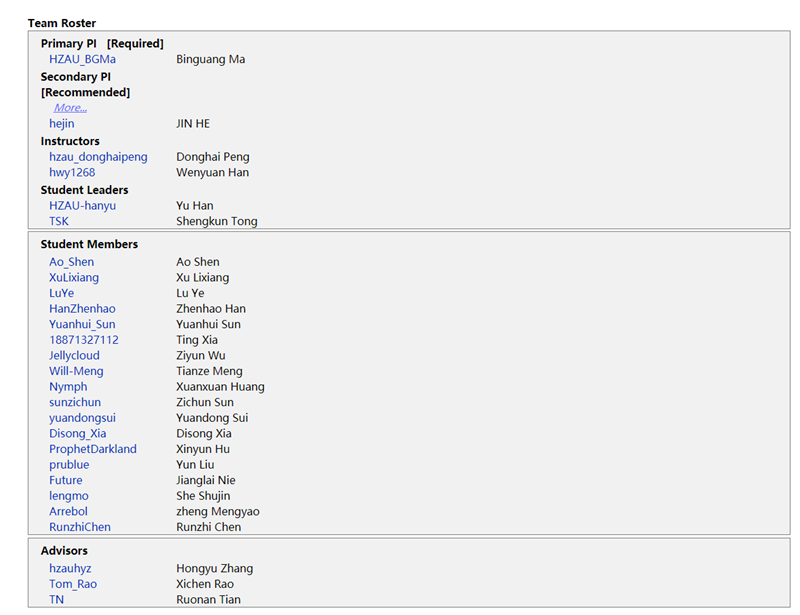Expand the More... link under Secondary PI

(x=70, y=108)
